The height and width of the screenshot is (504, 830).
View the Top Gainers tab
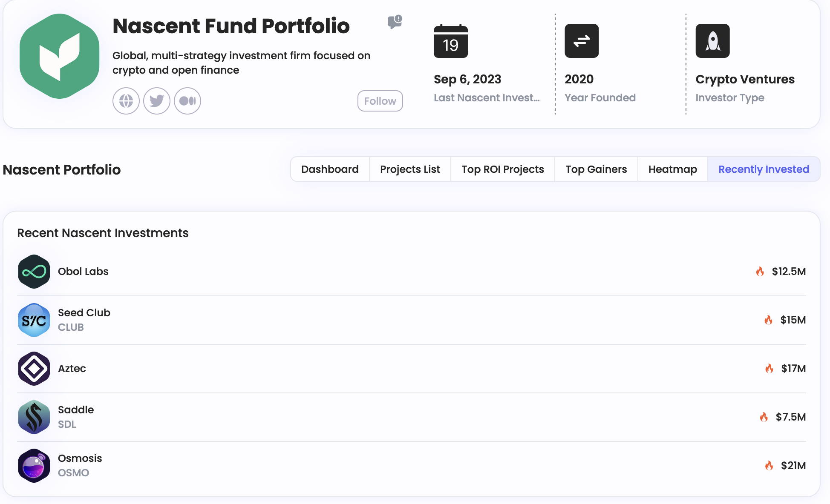[x=596, y=169]
